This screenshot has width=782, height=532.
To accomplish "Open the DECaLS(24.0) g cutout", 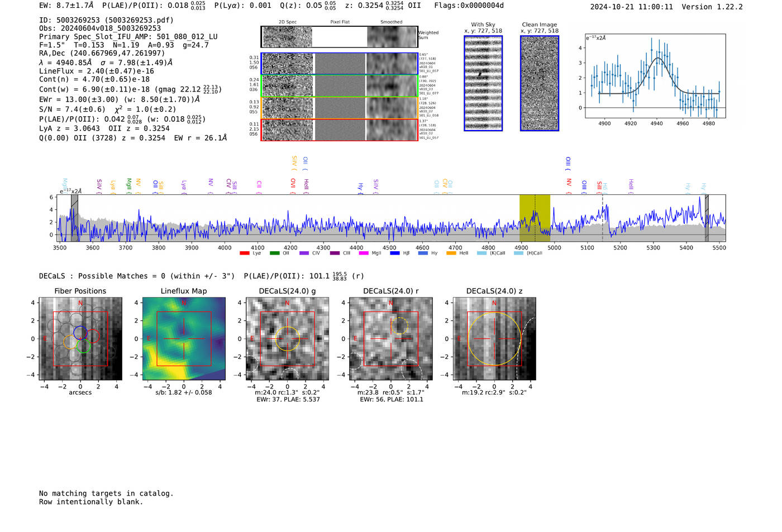I will tap(288, 338).
